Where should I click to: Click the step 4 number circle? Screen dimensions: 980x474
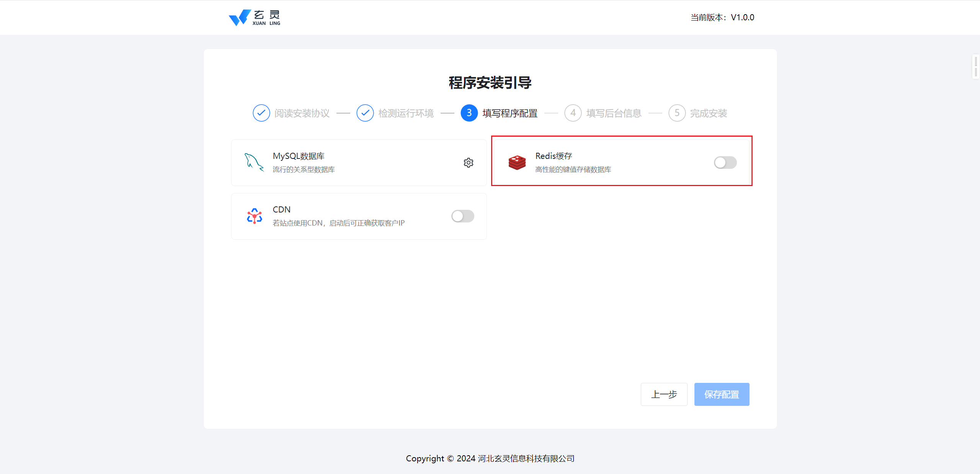click(x=573, y=113)
